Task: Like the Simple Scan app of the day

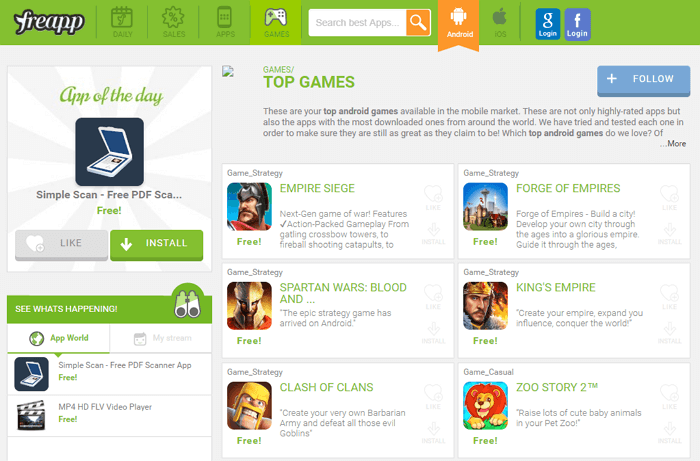Action: point(62,244)
